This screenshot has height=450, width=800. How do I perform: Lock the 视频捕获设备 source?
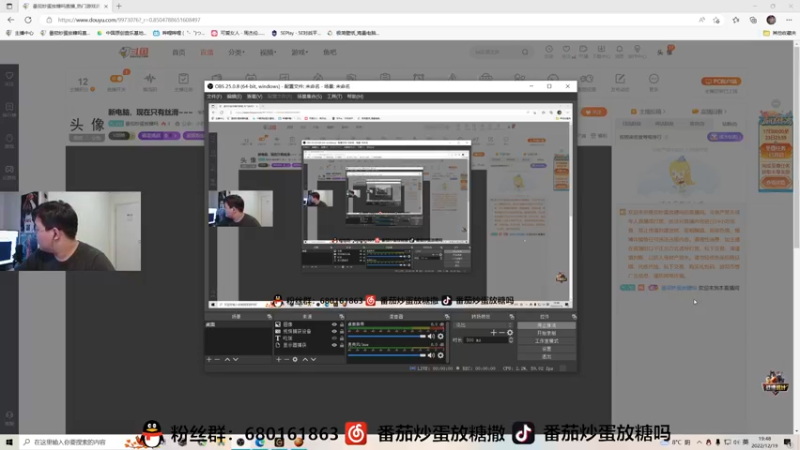tap(342, 331)
